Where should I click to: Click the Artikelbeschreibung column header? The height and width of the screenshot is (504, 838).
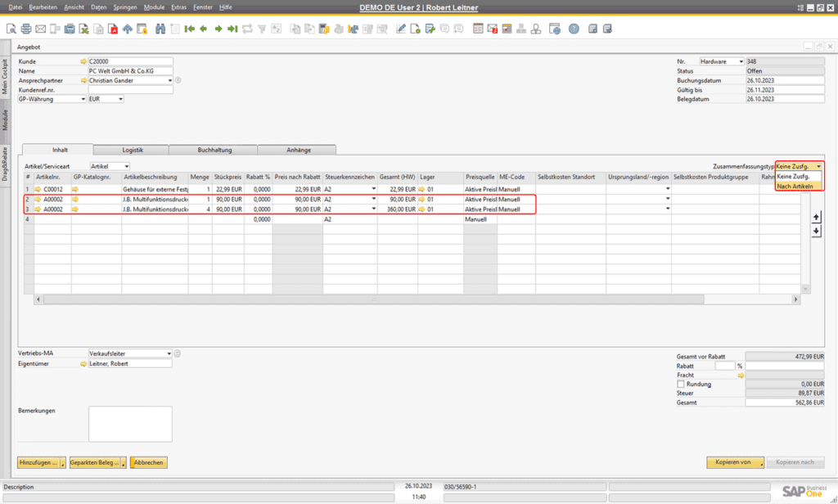point(155,177)
